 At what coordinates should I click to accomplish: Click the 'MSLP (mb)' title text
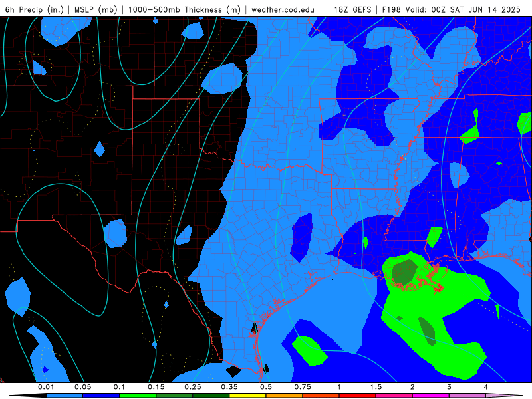96,9
